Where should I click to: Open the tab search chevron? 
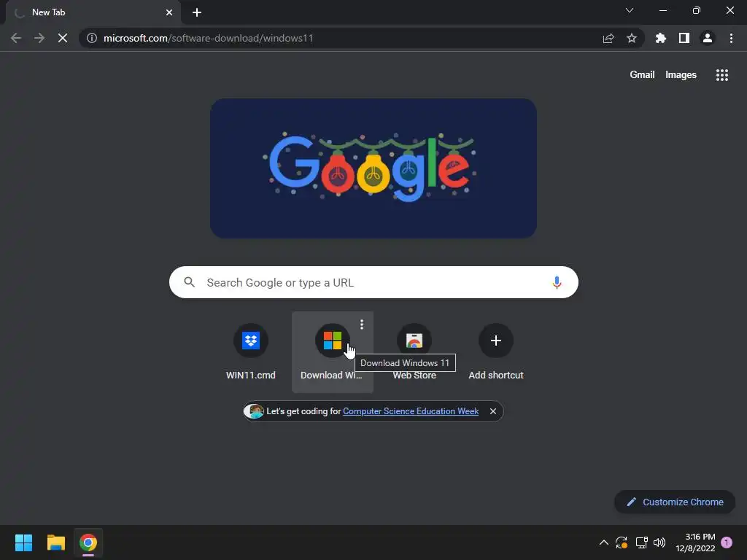(630, 10)
